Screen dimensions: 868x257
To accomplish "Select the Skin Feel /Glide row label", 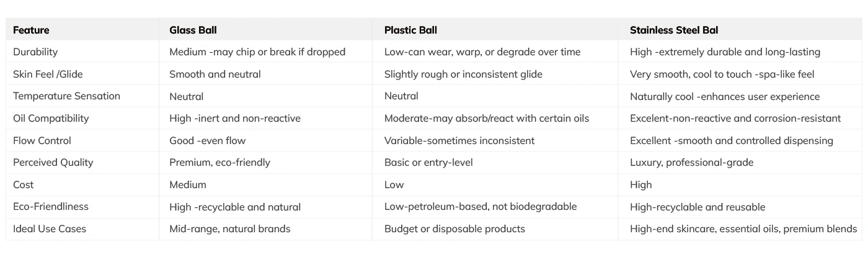I will click(48, 74).
